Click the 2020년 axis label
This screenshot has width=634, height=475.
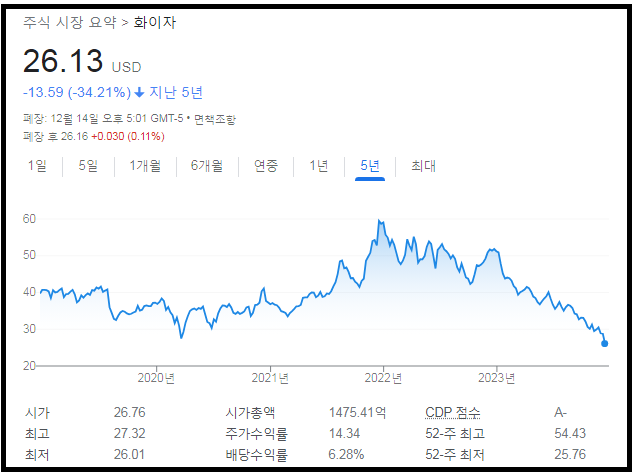[x=156, y=378]
